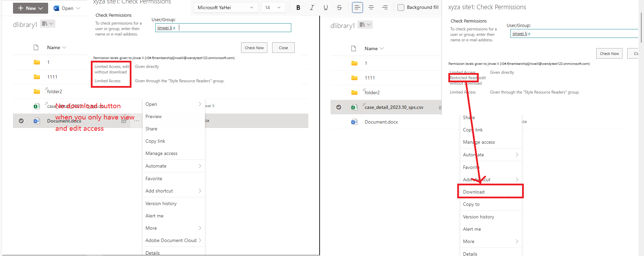This screenshot has width=644, height=256.
Task: Expand the Open submenu in the left context menu
Action: point(200,104)
